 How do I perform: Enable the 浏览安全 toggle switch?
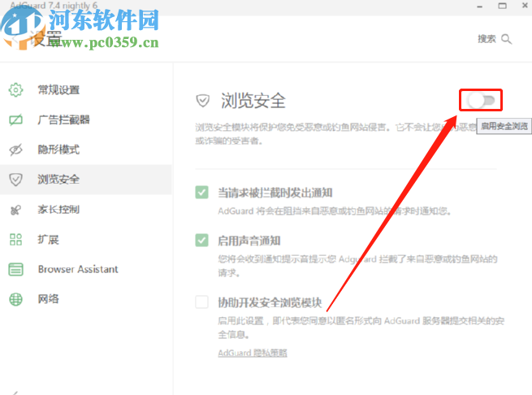pyautogui.click(x=481, y=100)
